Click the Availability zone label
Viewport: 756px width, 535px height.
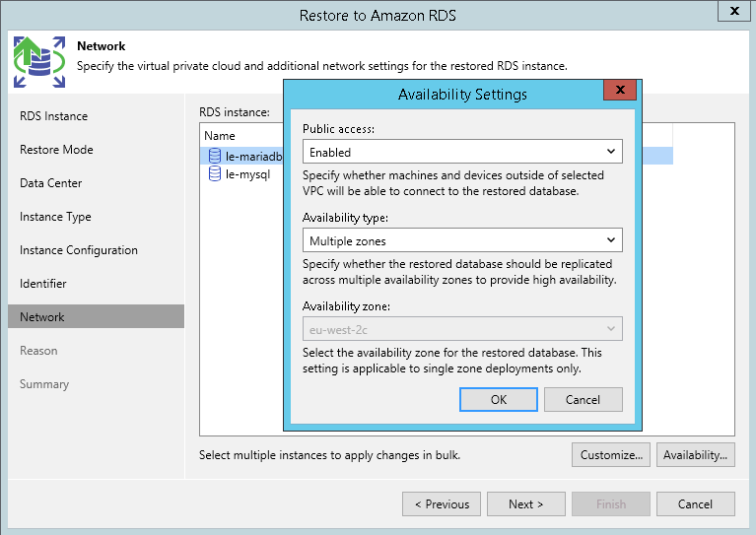pyautogui.click(x=346, y=306)
